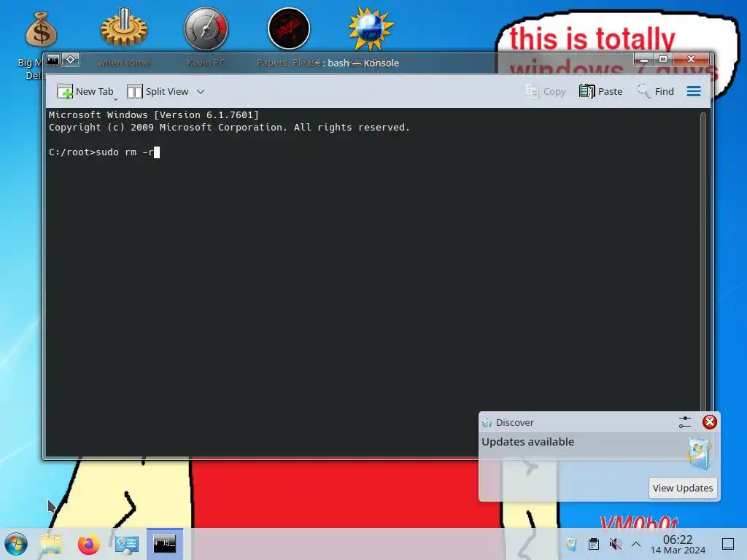The width and height of the screenshot is (747, 560).
Task: Click the Split View button
Action: (158, 91)
